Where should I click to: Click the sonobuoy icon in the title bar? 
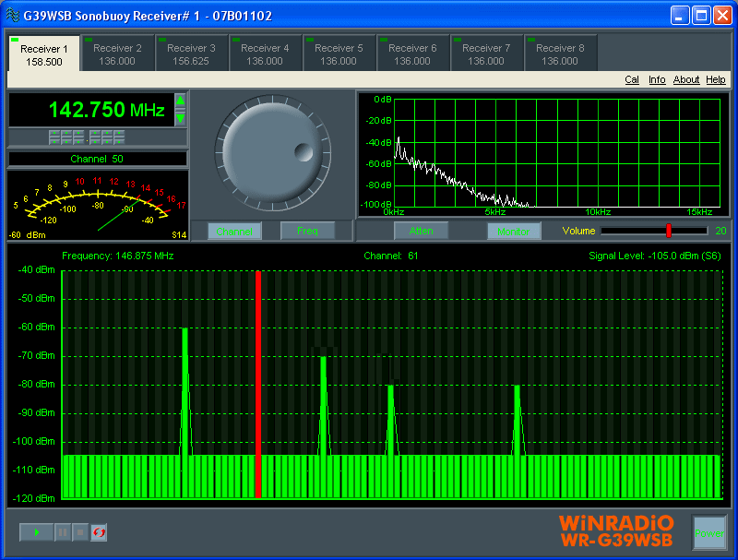tap(12, 15)
